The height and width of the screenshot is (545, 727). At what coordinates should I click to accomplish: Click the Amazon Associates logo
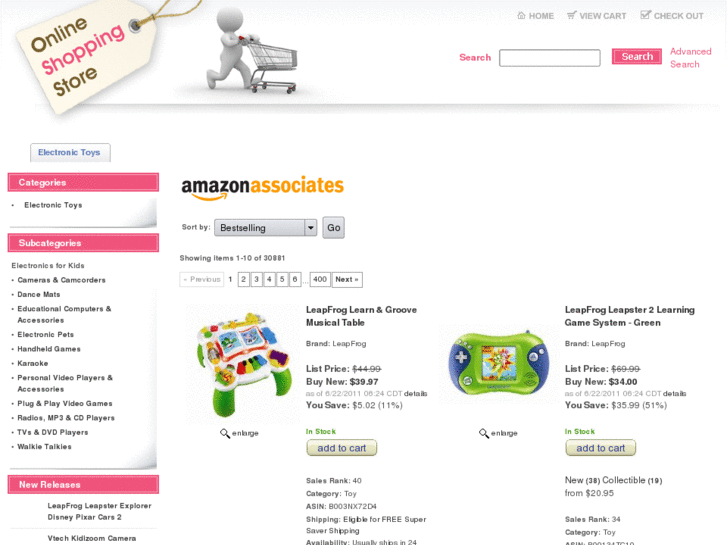click(262, 188)
